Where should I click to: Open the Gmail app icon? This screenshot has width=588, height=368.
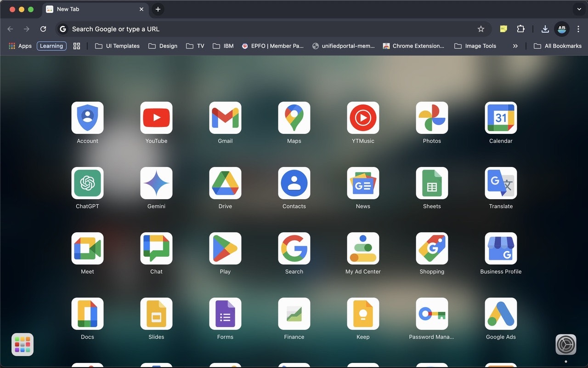pos(225,118)
